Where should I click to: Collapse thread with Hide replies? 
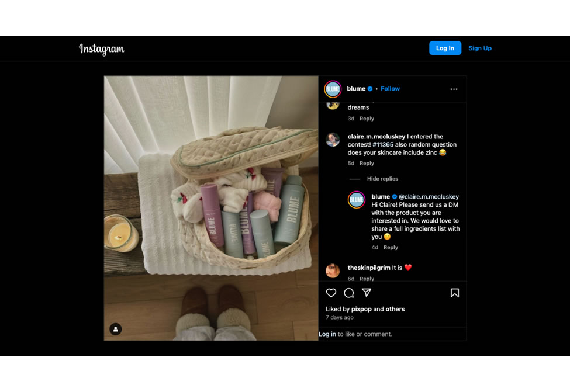coord(382,179)
